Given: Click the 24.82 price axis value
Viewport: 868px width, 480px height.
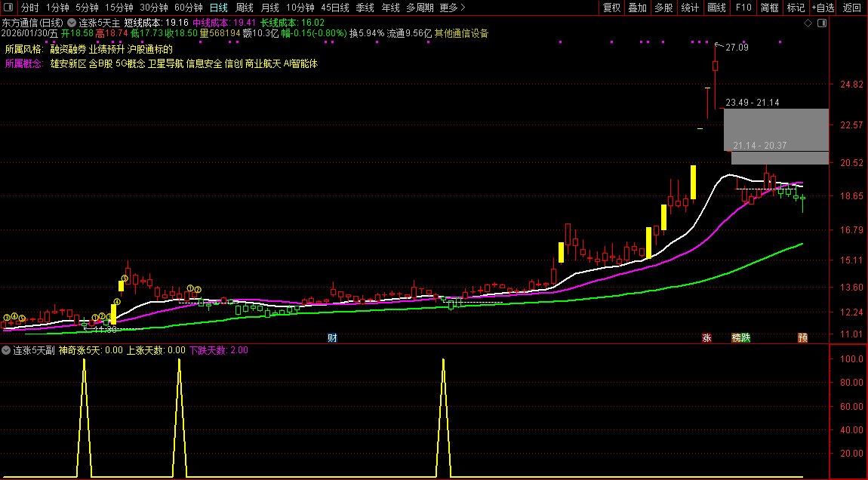Looking at the screenshot, I should pos(851,85).
